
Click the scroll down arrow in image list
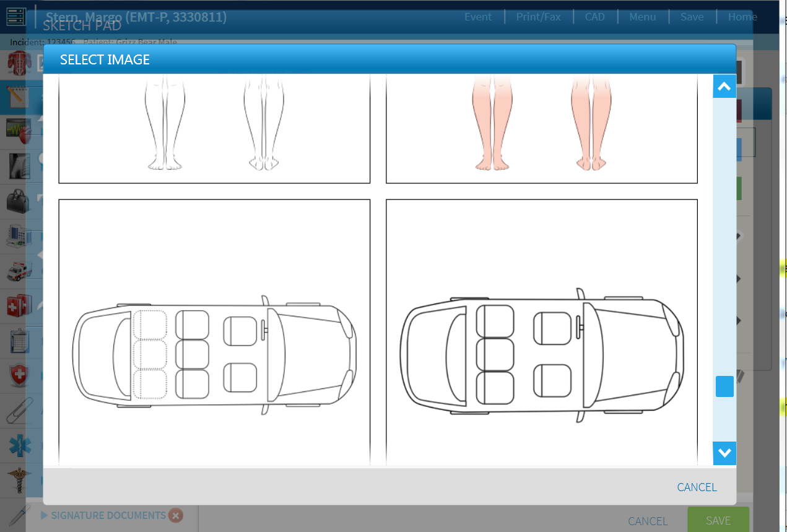(724, 453)
